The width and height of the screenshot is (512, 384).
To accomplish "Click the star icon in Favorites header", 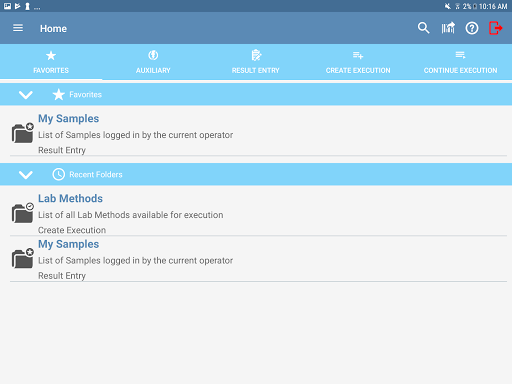I will [x=59, y=95].
